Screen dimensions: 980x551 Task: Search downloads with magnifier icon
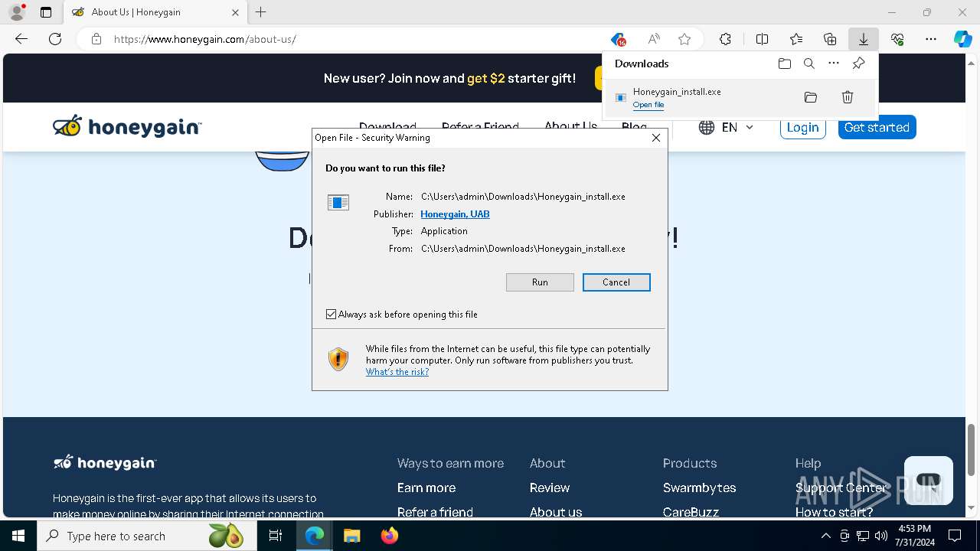pyautogui.click(x=809, y=64)
